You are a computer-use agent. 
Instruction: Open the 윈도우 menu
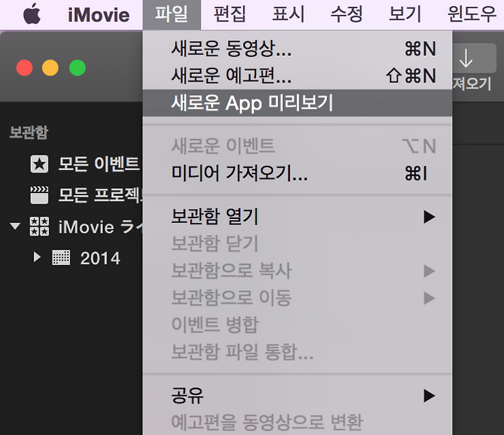coord(472,15)
